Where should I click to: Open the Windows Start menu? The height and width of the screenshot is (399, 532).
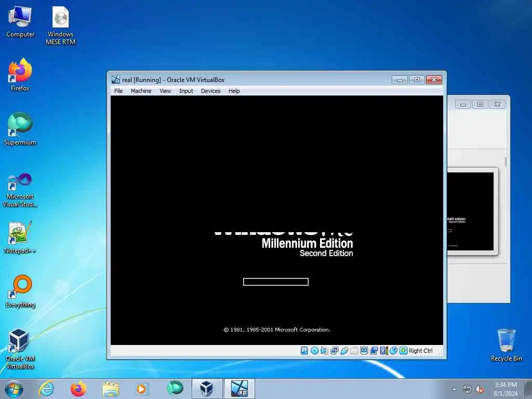(14, 389)
